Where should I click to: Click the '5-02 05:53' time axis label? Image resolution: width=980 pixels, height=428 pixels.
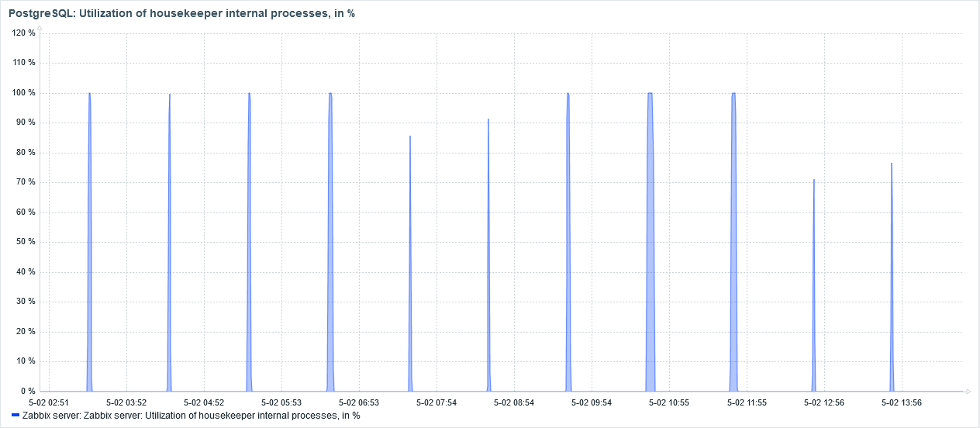tap(281, 402)
